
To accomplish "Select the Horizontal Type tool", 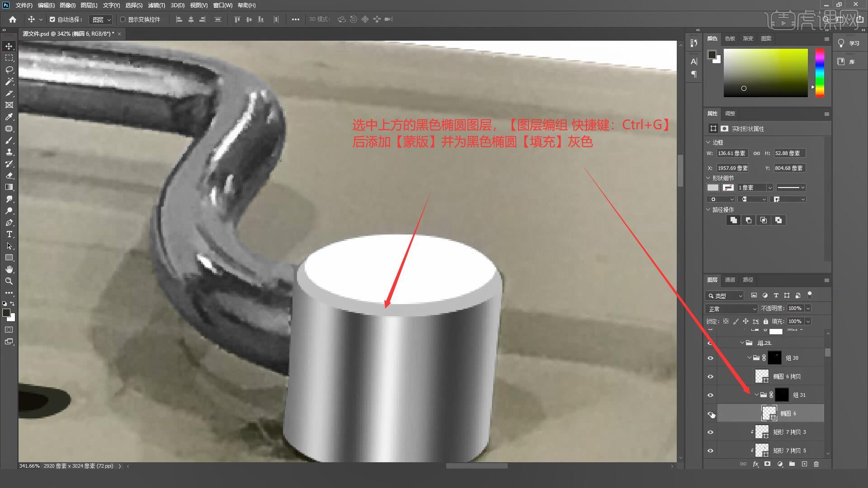I will pyautogui.click(x=9, y=234).
